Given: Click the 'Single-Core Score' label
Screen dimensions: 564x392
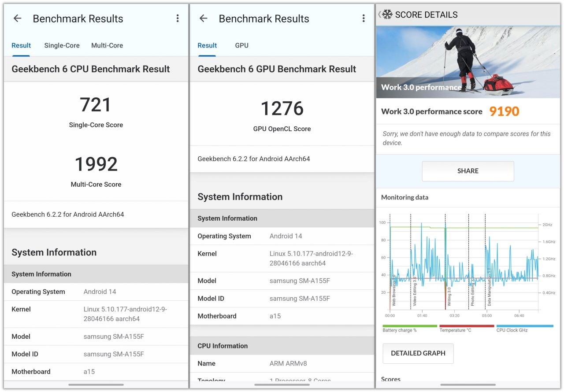Looking at the screenshot, I should coord(96,125).
